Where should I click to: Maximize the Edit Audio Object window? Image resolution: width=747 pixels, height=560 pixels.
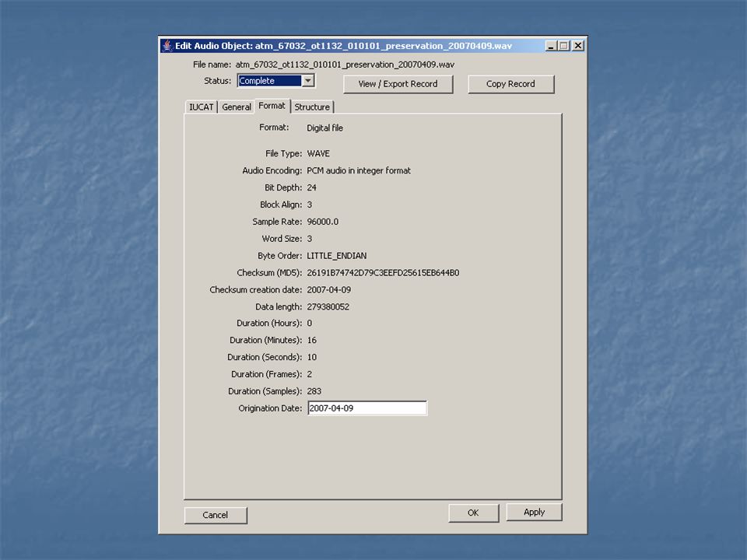564,46
